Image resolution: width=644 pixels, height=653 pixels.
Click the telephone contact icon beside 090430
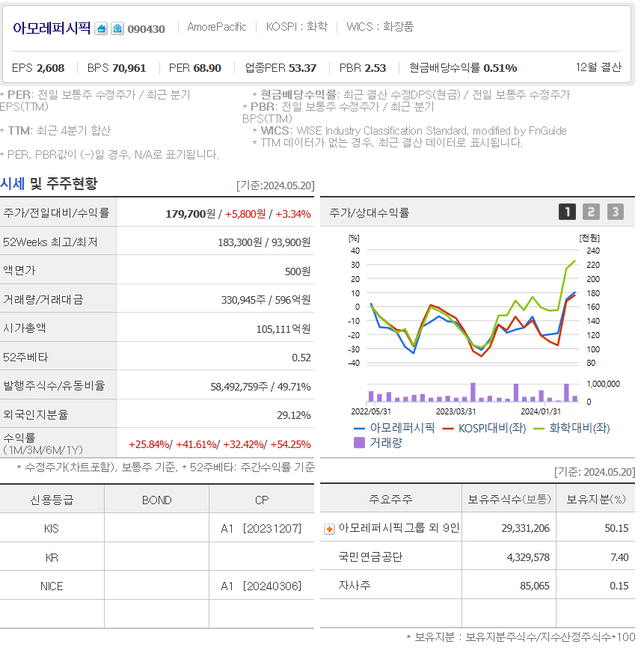pos(117,28)
